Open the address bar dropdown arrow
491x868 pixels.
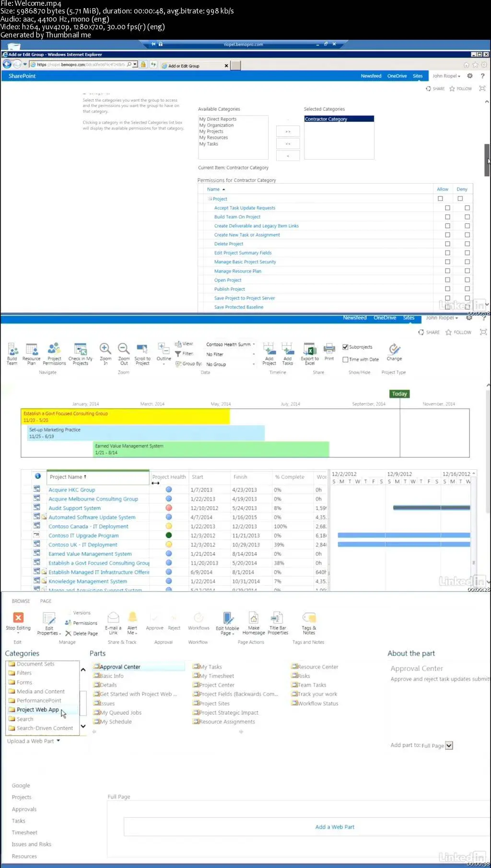pyautogui.click(x=135, y=64)
